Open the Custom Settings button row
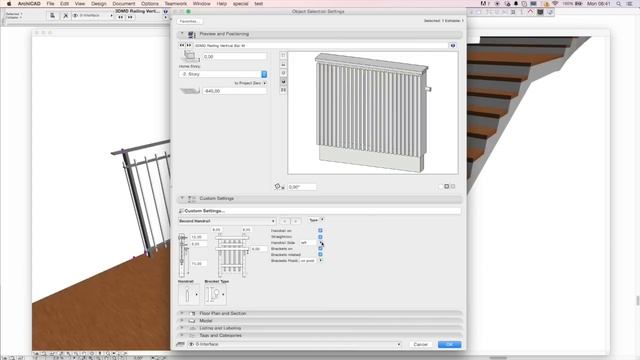The image size is (640, 360). (x=320, y=211)
